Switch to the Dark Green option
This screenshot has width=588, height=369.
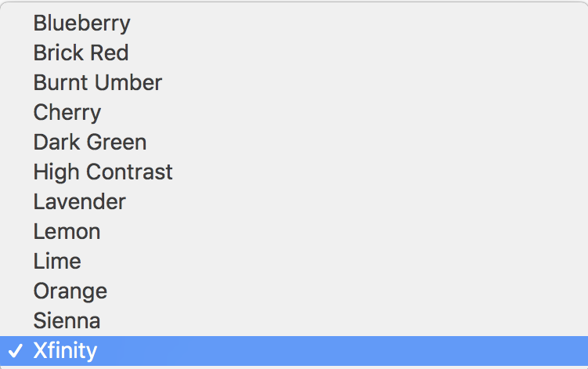89,142
